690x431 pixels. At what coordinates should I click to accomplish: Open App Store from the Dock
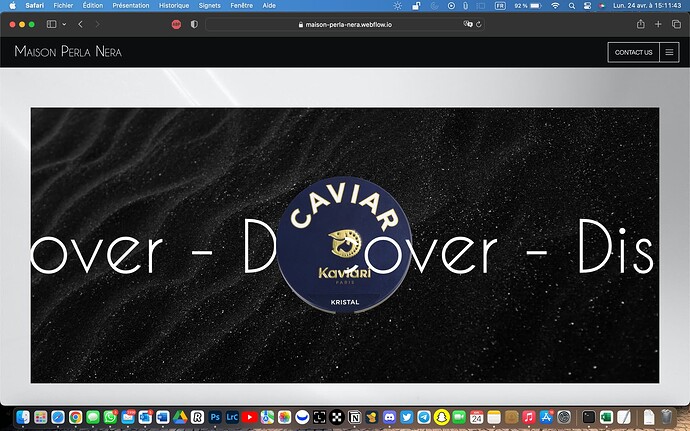click(x=546, y=416)
